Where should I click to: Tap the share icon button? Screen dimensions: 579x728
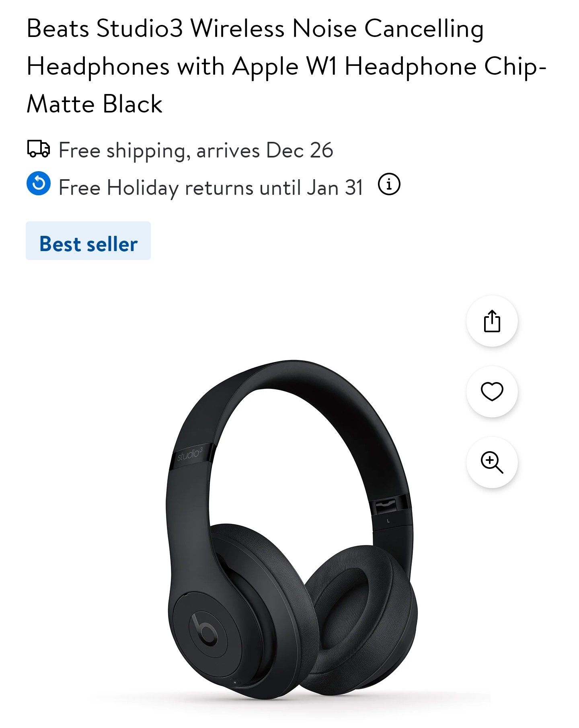click(x=492, y=321)
